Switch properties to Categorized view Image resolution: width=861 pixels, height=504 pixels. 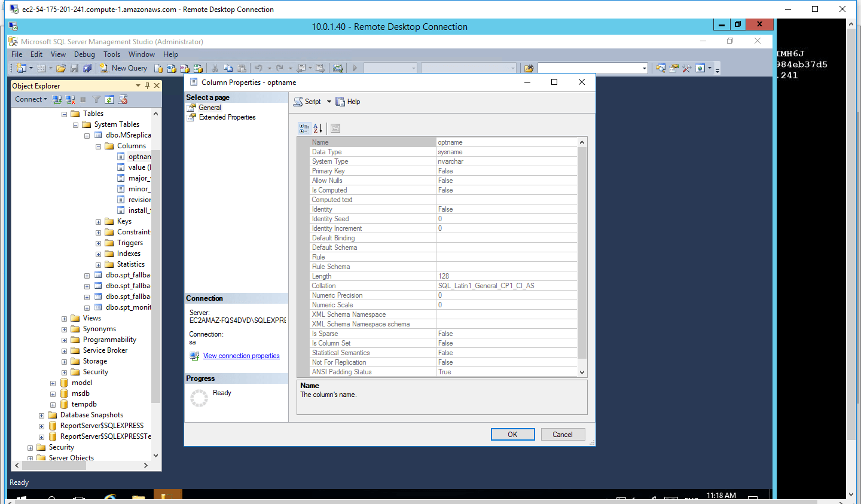click(304, 128)
